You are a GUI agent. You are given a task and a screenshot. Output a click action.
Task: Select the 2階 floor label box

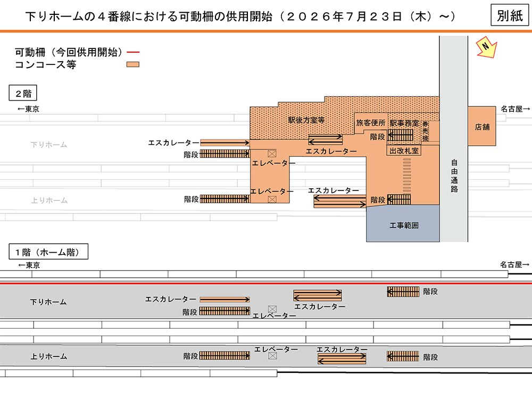point(23,94)
